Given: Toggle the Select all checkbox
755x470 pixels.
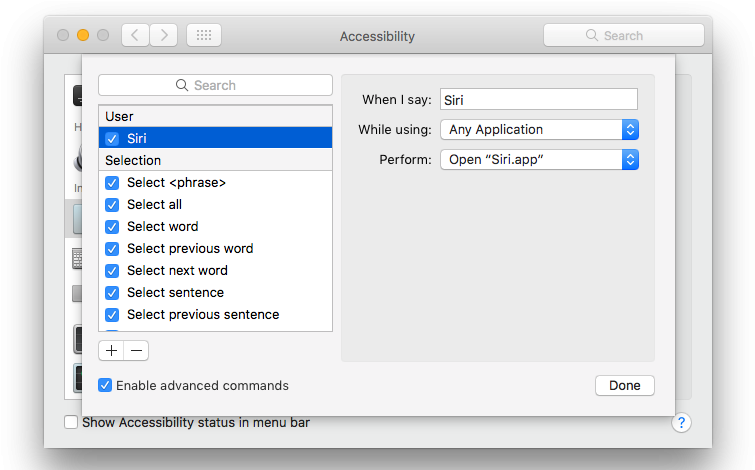Looking at the screenshot, I should click(112, 205).
